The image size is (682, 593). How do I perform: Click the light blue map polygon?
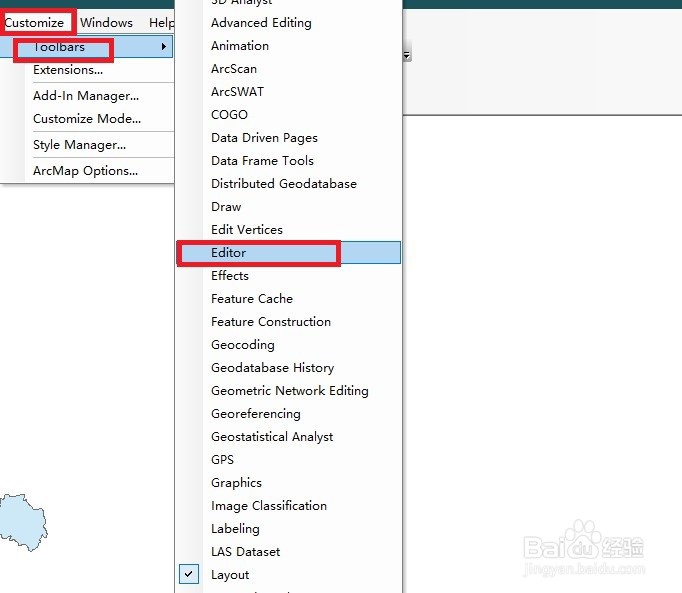[23, 522]
